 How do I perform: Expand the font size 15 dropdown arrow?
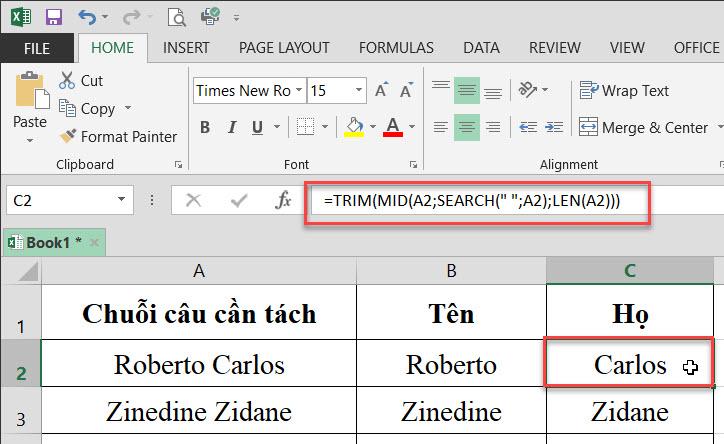(359, 90)
